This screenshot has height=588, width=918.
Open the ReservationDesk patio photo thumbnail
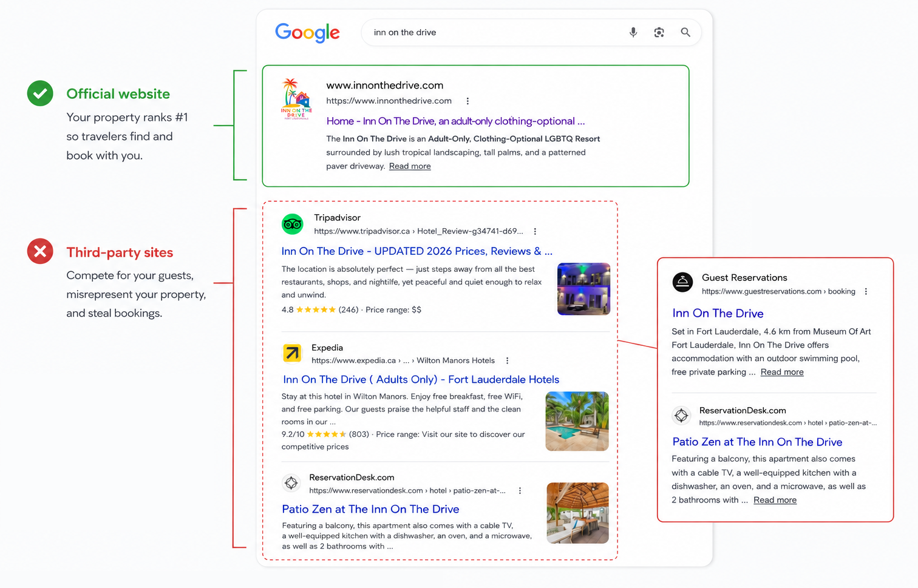[x=577, y=513]
